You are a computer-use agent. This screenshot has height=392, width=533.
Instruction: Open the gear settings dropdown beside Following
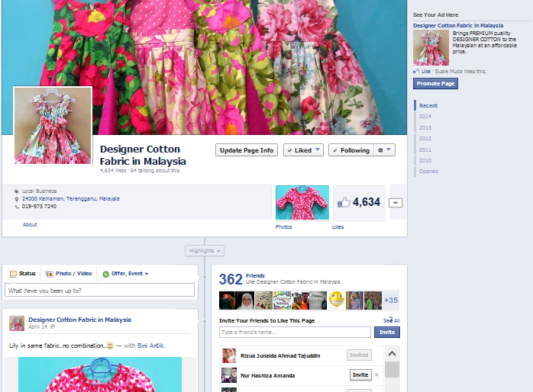point(384,150)
